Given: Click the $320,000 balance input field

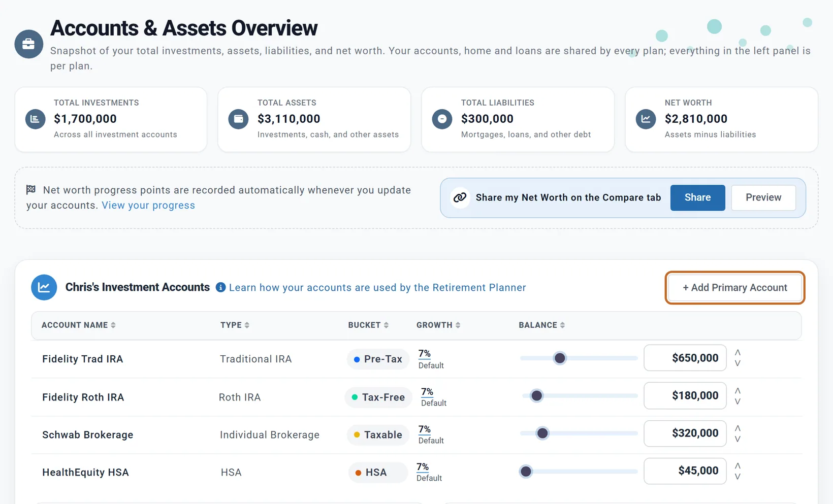Looking at the screenshot, I should tap(685, 433).
